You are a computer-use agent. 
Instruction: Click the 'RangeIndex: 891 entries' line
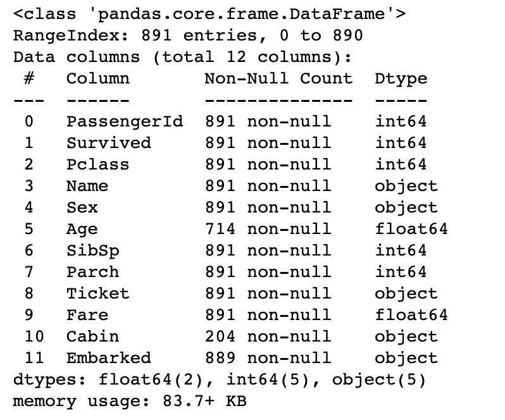point(188,35)
